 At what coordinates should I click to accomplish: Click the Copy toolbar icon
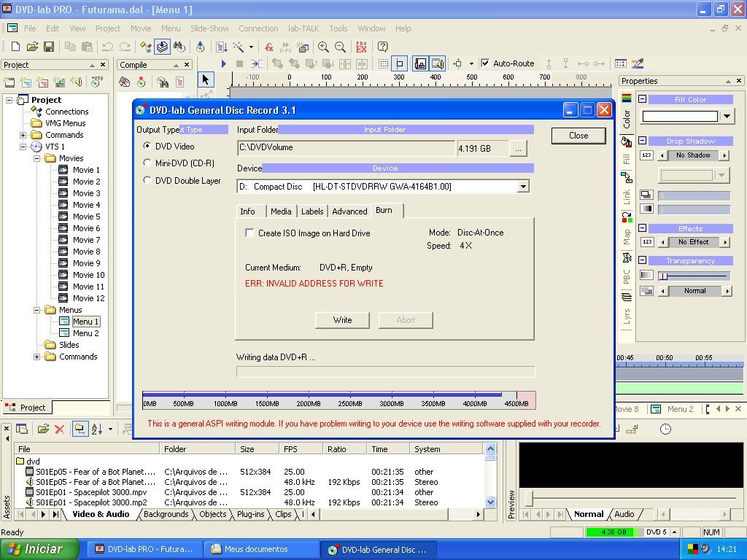70,47
